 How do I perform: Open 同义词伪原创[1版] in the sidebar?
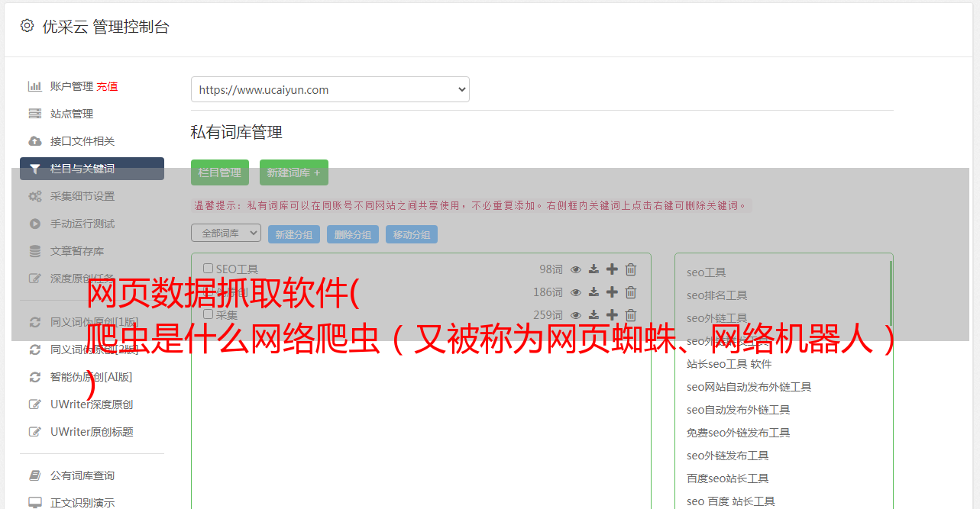[x=95, y=322]
